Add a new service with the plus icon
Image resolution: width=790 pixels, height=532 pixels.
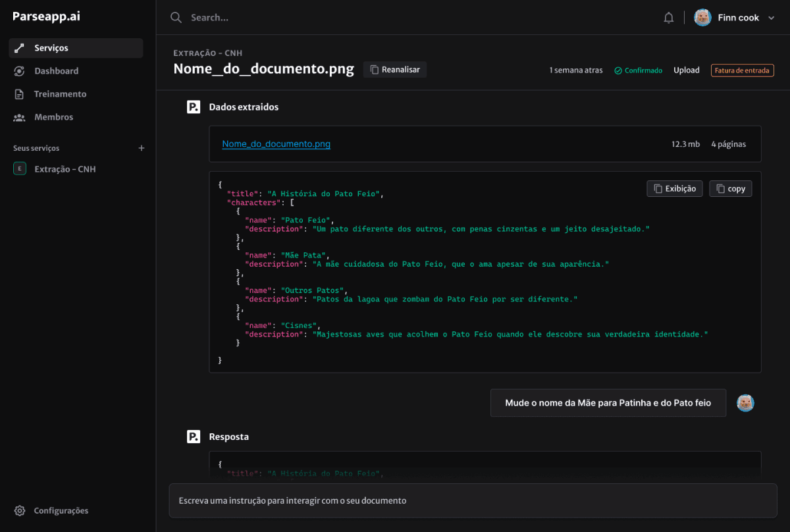coord(141,148)
